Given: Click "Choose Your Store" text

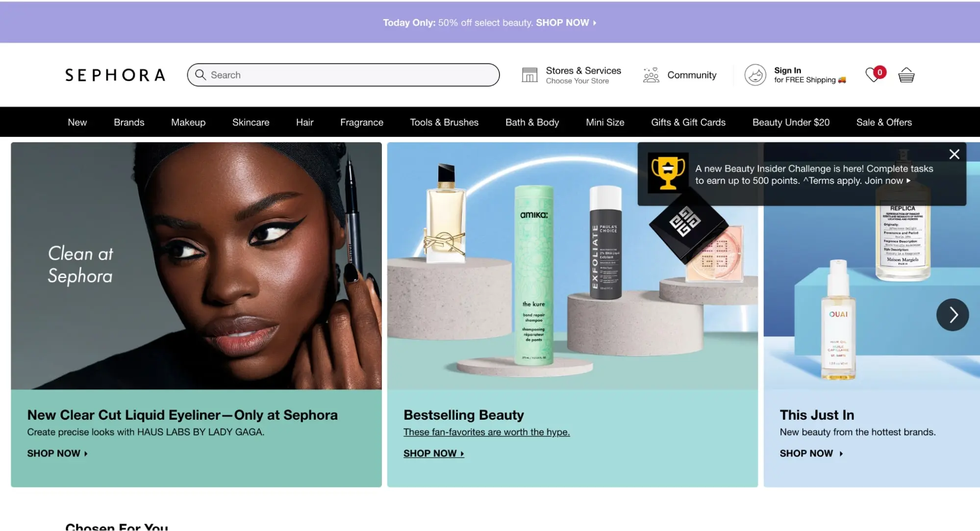Looking at the screenshot, I should (x=578, y=81).
